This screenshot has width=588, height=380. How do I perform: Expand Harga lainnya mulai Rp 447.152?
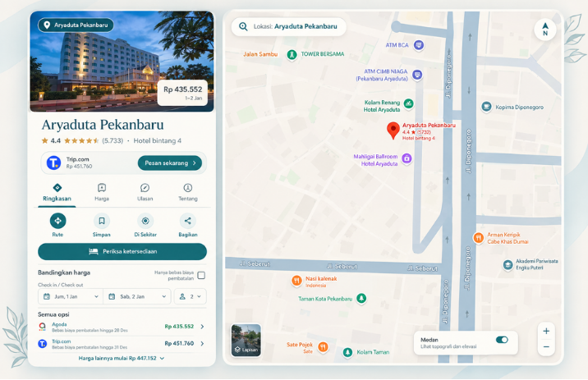pos(122,359)
